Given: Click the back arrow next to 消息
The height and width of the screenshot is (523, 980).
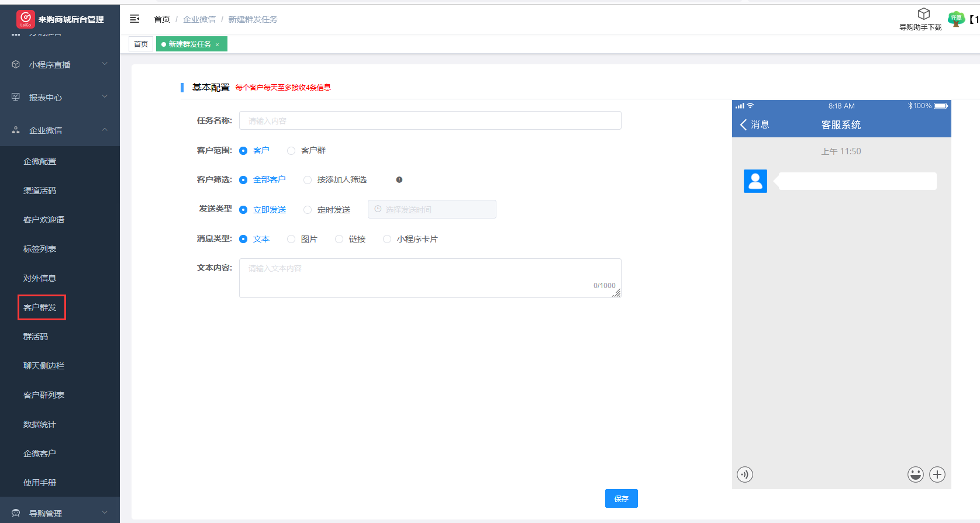Looking at the screenshot, I should pos(743,124).
